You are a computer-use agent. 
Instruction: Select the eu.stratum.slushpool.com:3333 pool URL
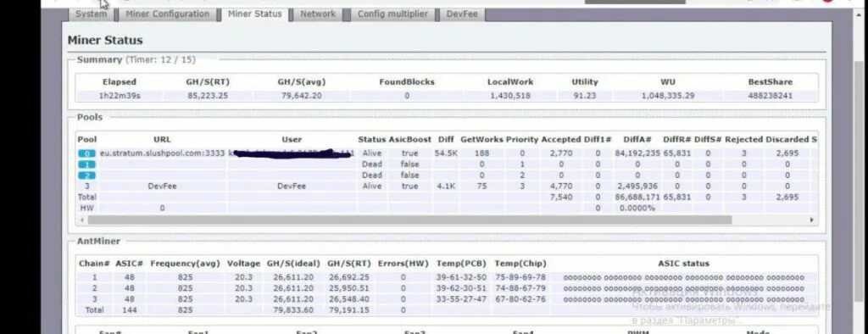[163, 153]
